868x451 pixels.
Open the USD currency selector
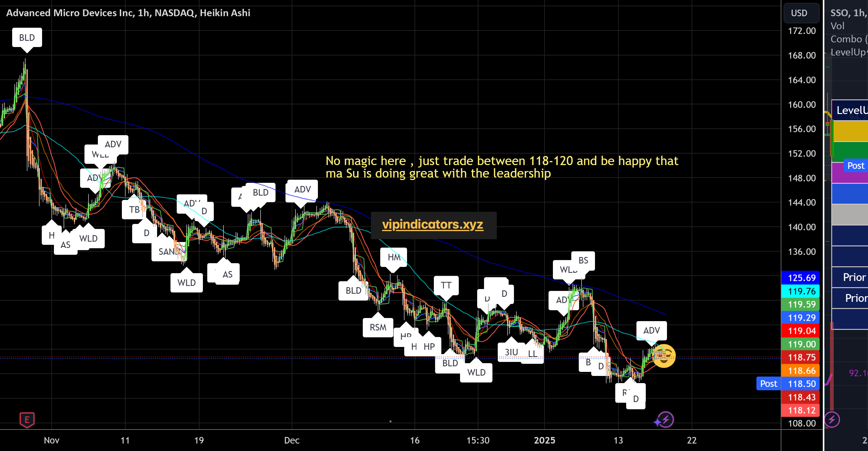click(801, 13)
